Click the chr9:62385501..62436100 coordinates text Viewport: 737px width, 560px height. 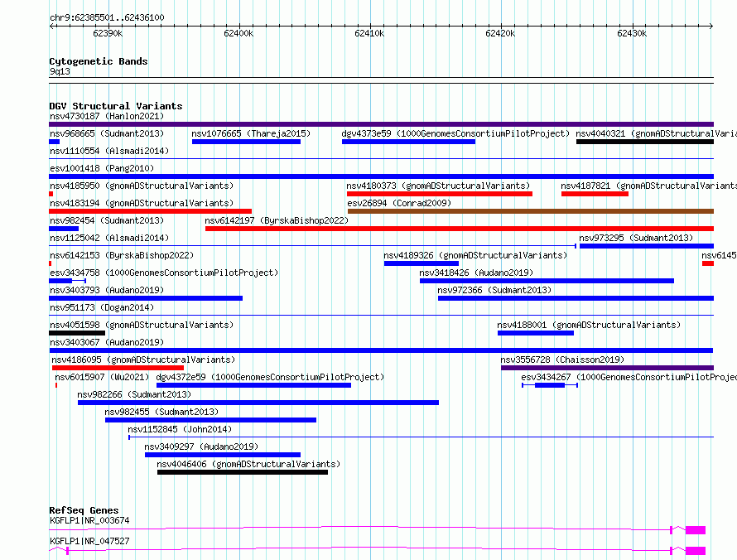point(107,18)
